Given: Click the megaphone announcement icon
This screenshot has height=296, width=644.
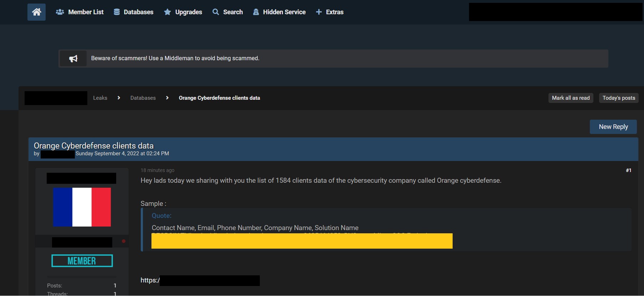Looking at the screenshot, I should 73,58.
